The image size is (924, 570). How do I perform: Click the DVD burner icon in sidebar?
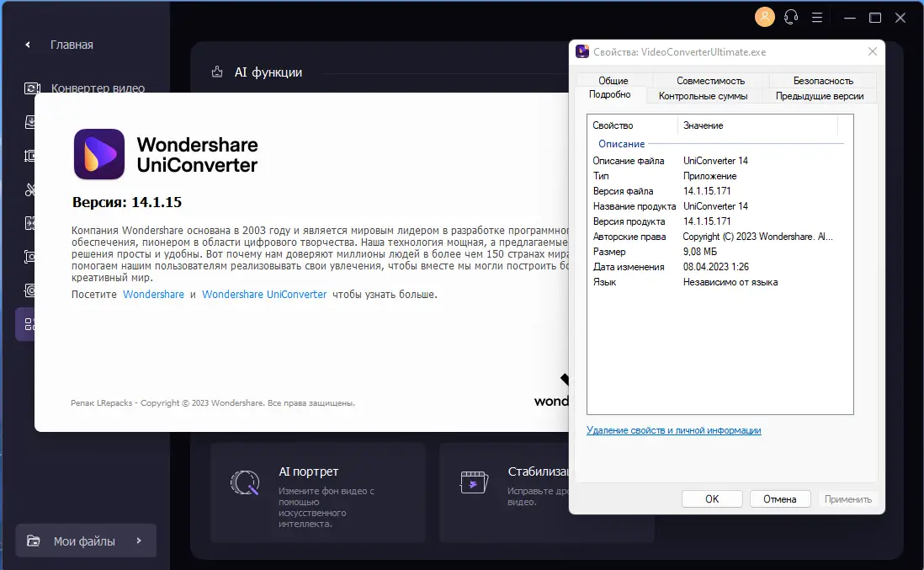[29, 290]
